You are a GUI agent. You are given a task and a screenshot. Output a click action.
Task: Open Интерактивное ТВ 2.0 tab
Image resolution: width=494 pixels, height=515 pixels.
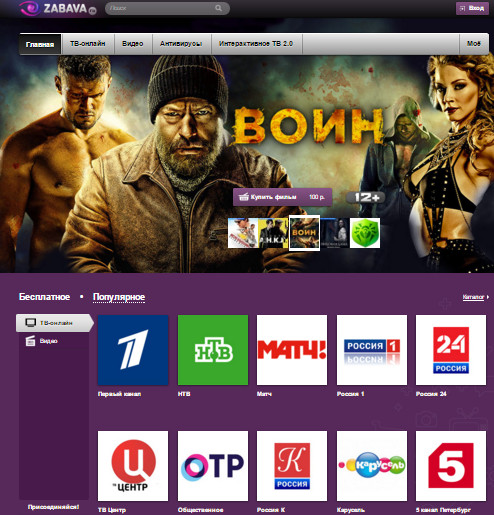256,44
